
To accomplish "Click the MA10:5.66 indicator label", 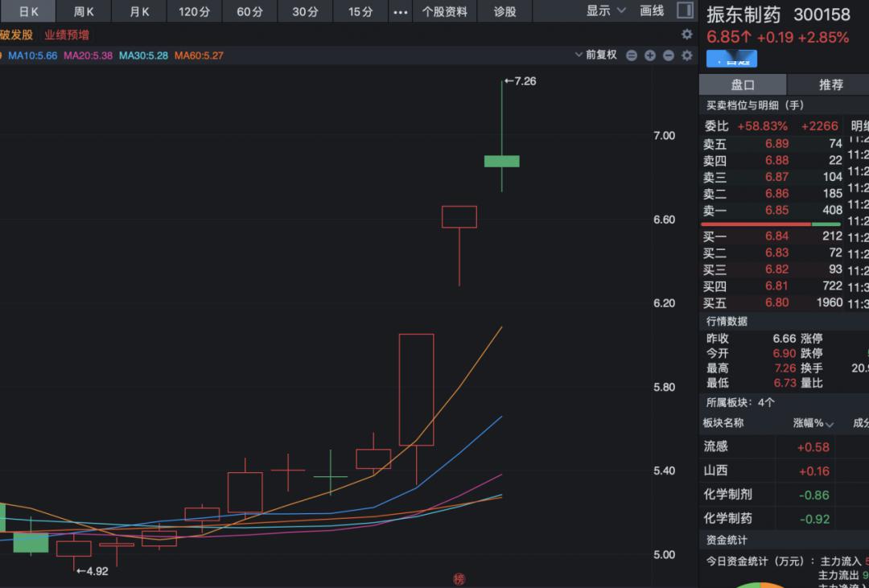I will click(x=33, y=56).
